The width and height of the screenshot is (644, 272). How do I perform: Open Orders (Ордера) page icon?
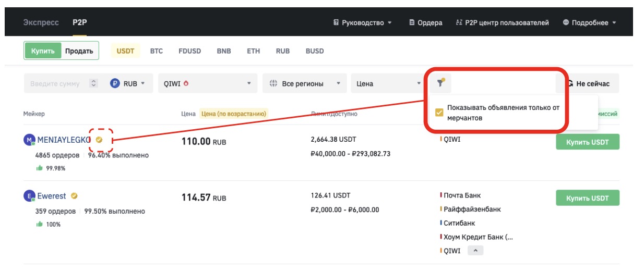click(412, 23)
